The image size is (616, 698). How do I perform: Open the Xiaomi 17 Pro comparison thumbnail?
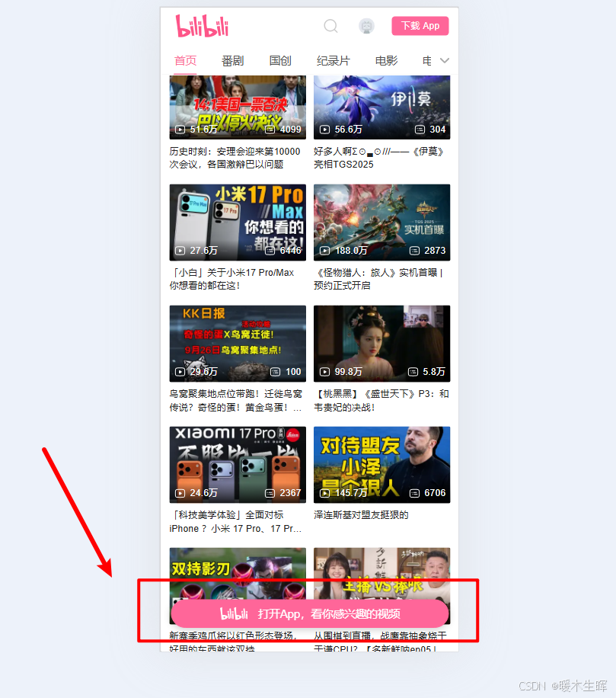238,465
